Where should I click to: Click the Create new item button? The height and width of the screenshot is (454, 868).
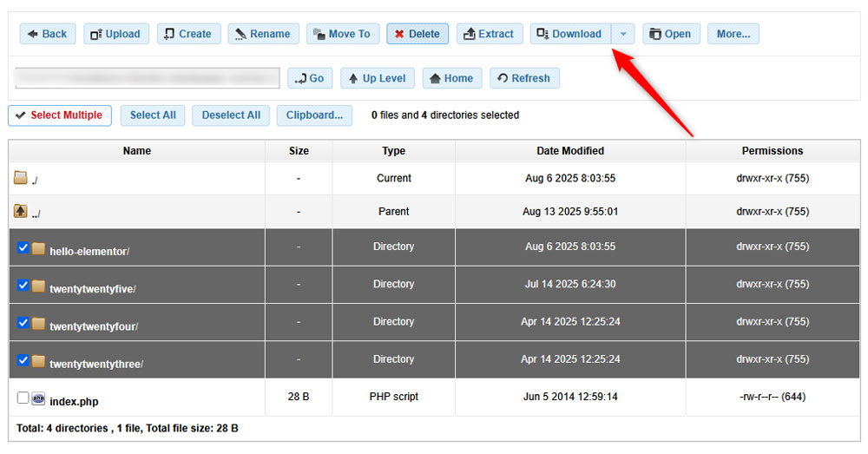pos(189,34)
